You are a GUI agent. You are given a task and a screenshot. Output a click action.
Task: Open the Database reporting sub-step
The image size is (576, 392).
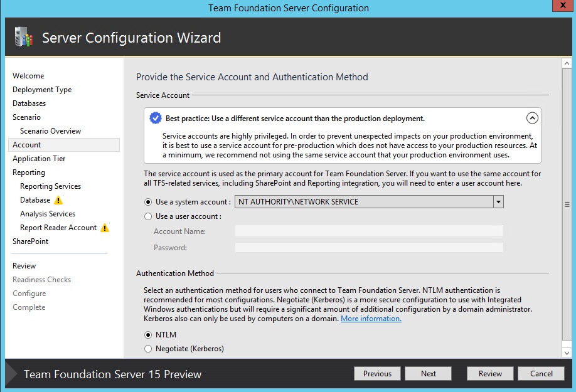coord(35,200)
